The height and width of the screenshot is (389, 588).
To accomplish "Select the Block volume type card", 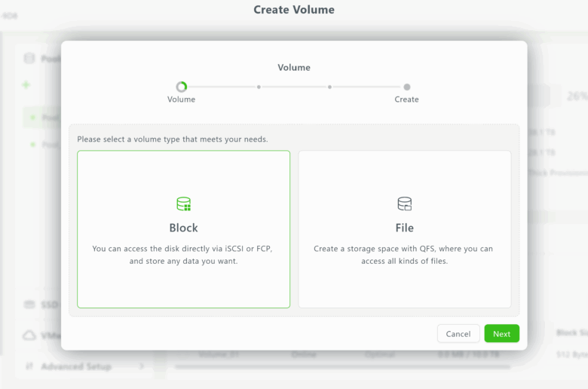I will [x=183, y=229].
